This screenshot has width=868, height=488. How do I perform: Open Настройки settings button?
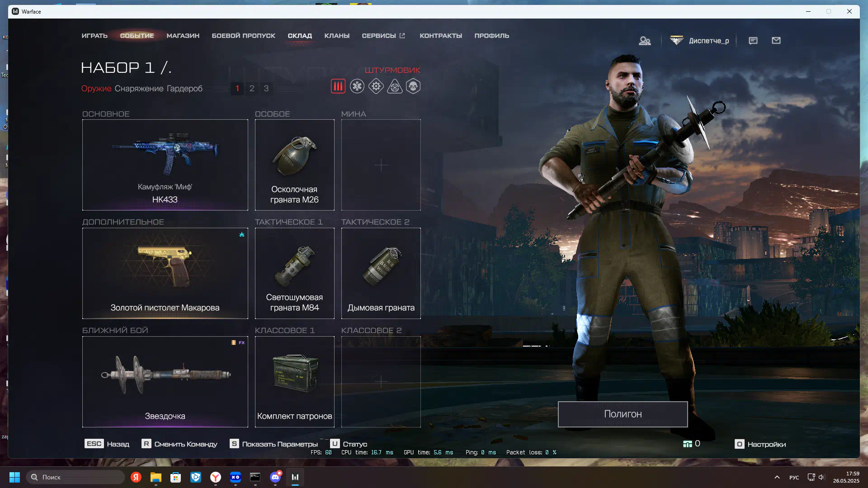(760, 444)
